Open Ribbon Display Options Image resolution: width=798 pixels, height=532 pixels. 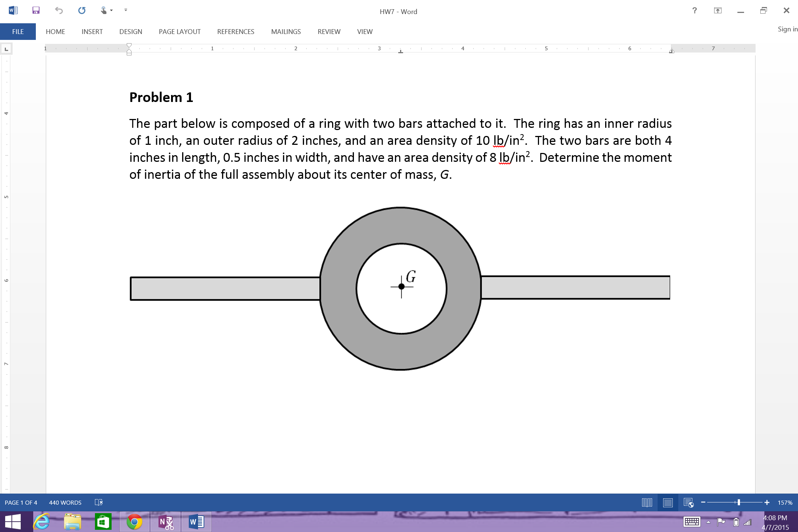pos(718,10)
